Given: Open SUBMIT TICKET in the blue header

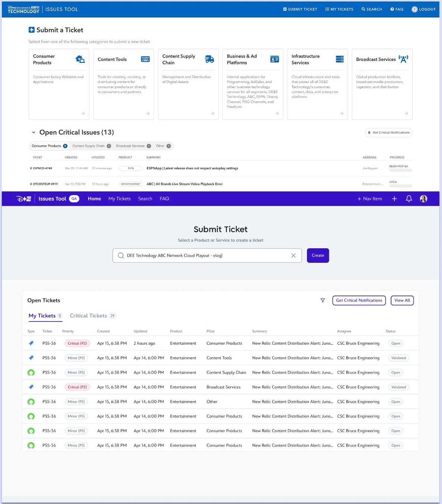Looking at the screenshot, I should pyautogui.click(x=300, y=9).
